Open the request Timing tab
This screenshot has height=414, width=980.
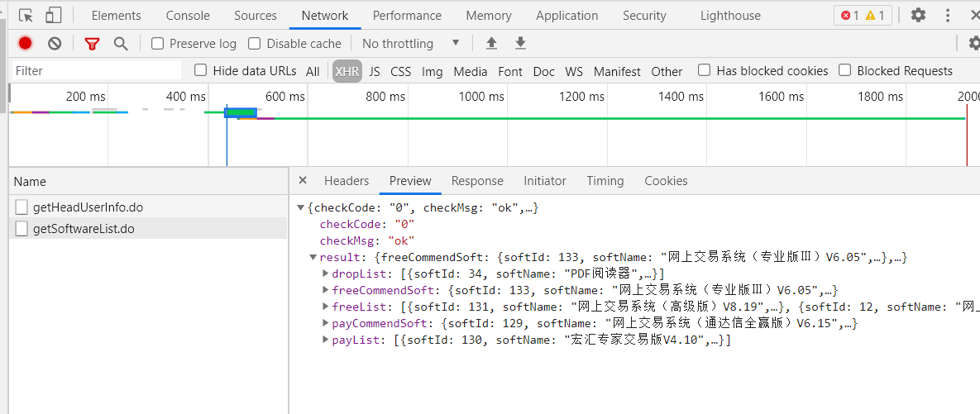(605, 180)
